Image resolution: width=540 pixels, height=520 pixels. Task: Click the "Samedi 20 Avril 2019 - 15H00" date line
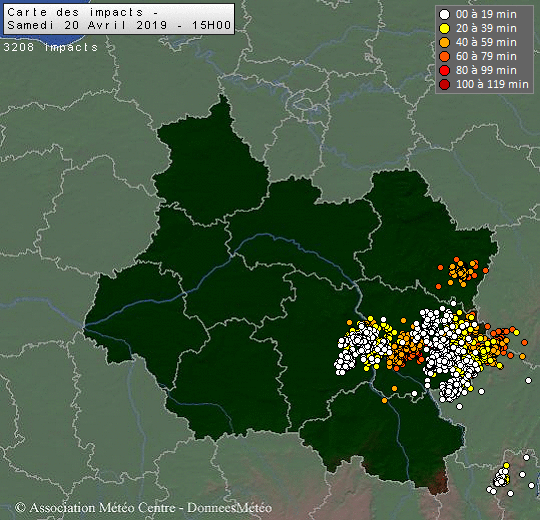pyautogui.click(x=119, y=25)
